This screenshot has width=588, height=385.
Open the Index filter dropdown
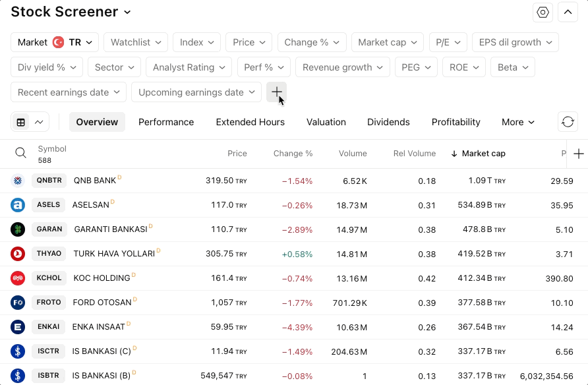(197, 42)
